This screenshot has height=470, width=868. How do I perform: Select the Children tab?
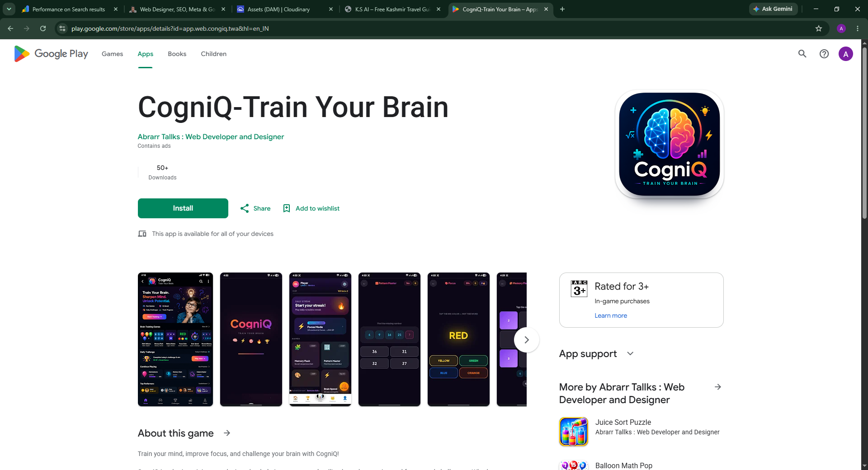click(x=213, y=54)
